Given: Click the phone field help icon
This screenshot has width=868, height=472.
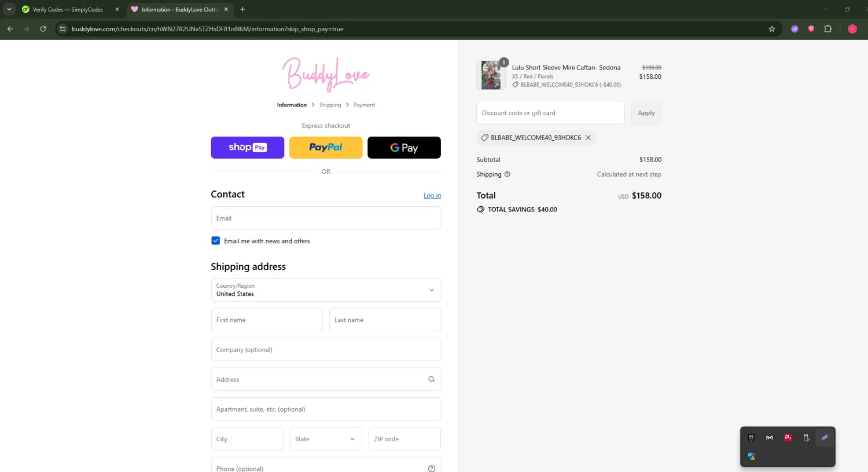Looking at the screenshot, I should coord(431,469).
